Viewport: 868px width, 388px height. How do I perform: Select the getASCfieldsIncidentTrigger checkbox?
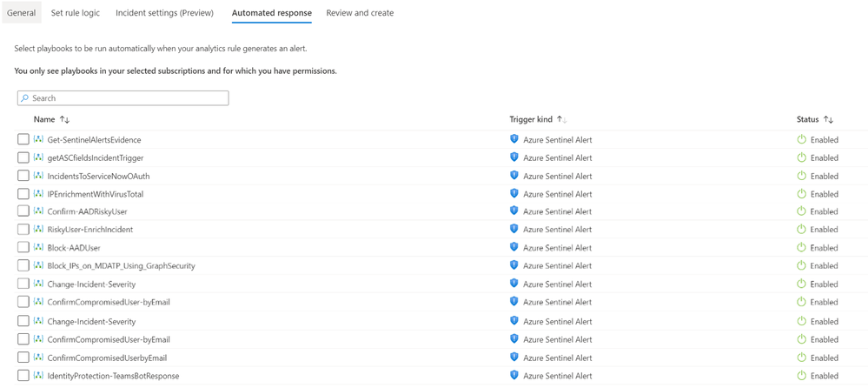pyautogui.click(x=23, y=158)
